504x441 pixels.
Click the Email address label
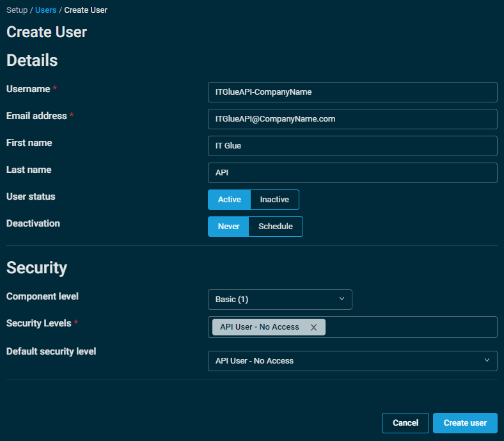click(x=36, y=116)
